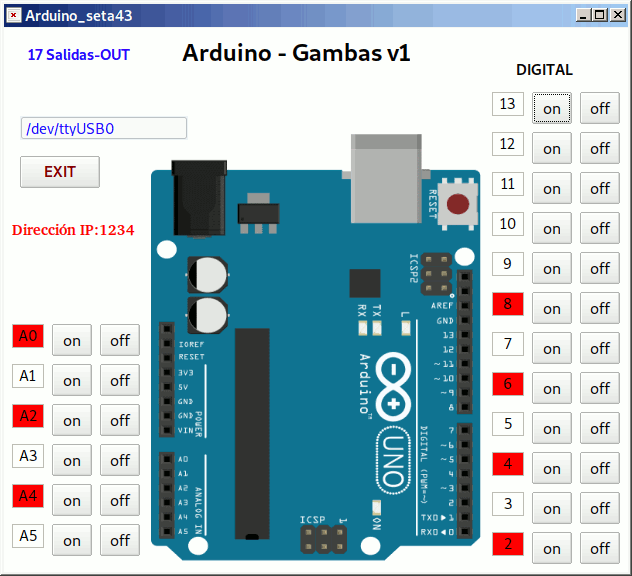Turn off digital pin 13

click(600, 108)
